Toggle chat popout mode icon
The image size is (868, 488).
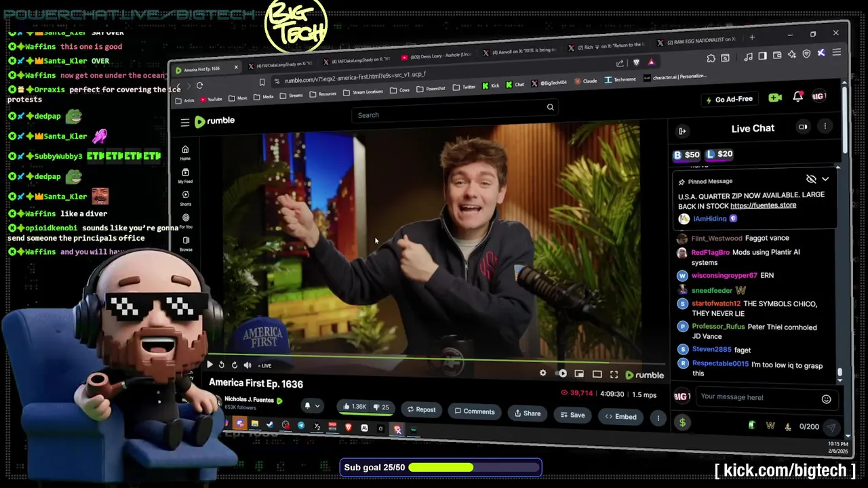(803, 127)
